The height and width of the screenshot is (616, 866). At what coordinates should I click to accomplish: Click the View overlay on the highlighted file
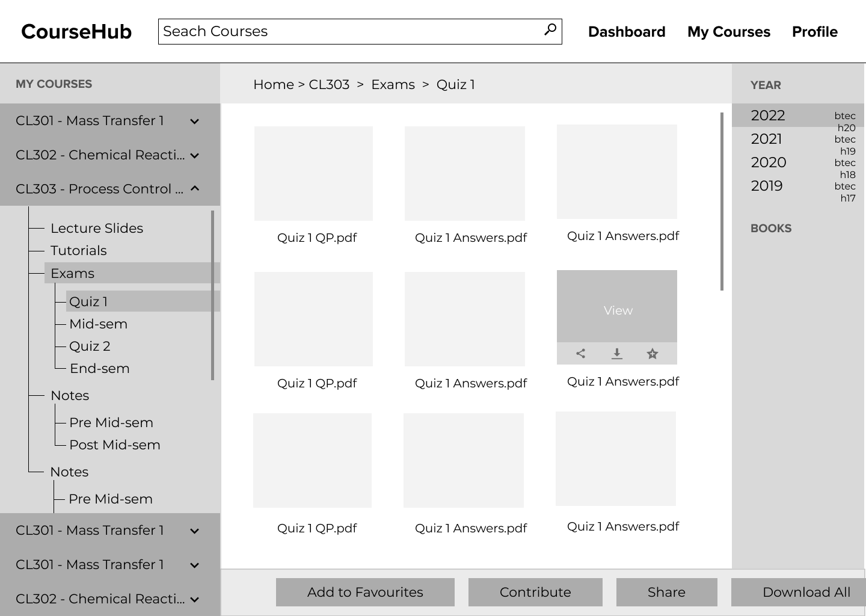tap(617, 307)
